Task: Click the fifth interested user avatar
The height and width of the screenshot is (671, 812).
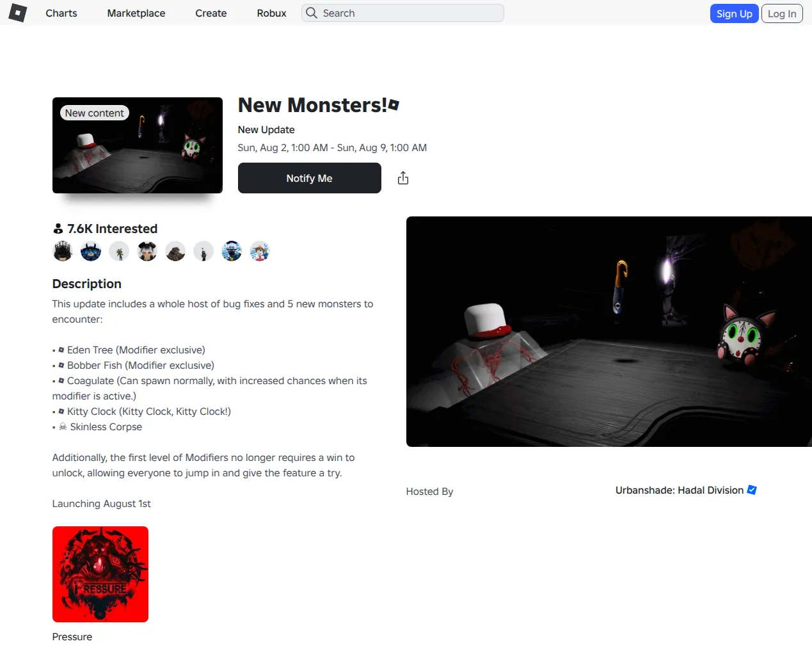Action: coord(175,251)
